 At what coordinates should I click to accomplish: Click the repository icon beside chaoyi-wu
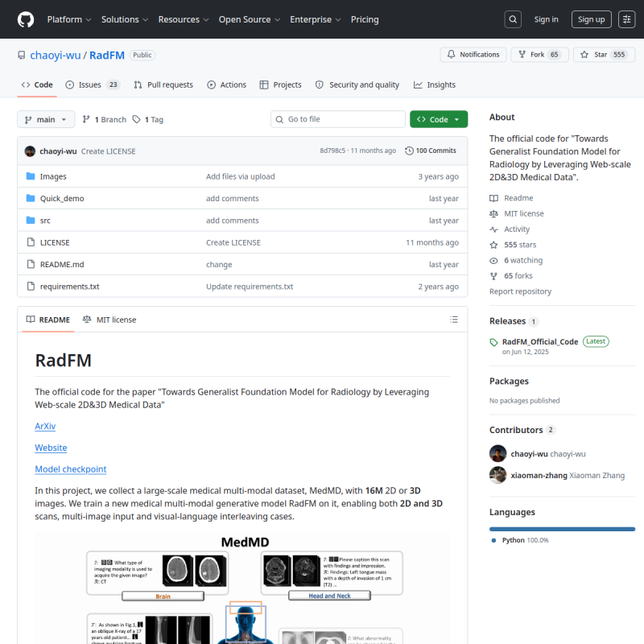22,55
